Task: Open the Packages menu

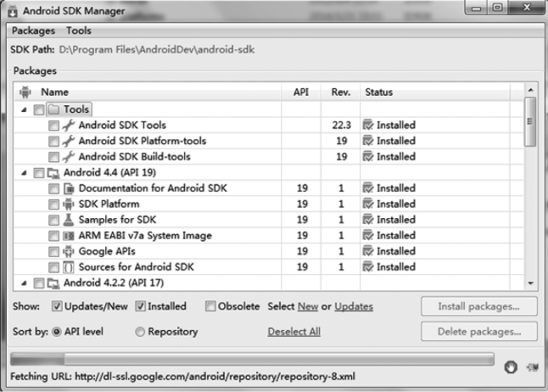Action: [x=32, y=31]
